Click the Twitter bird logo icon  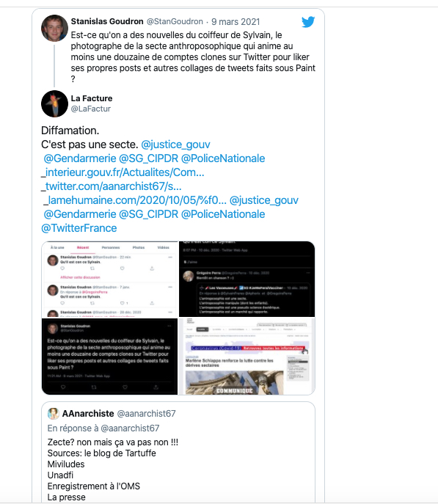pyautogui.click(x=308, y=22)
